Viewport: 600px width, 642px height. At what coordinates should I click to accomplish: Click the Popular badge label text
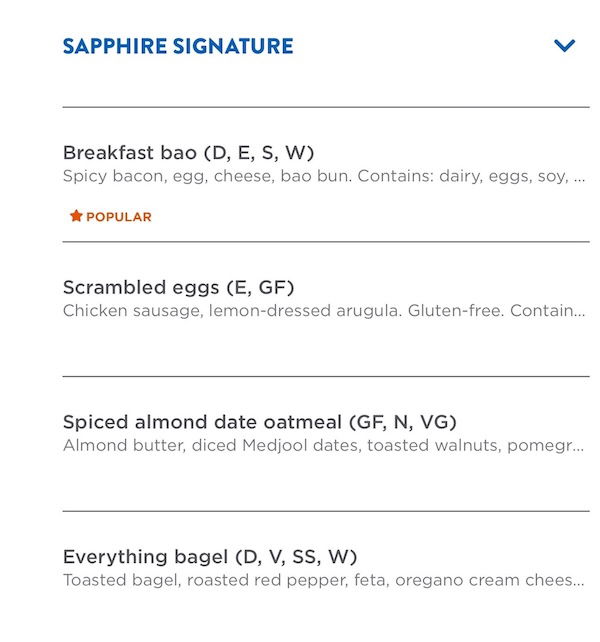coord(119,217)
